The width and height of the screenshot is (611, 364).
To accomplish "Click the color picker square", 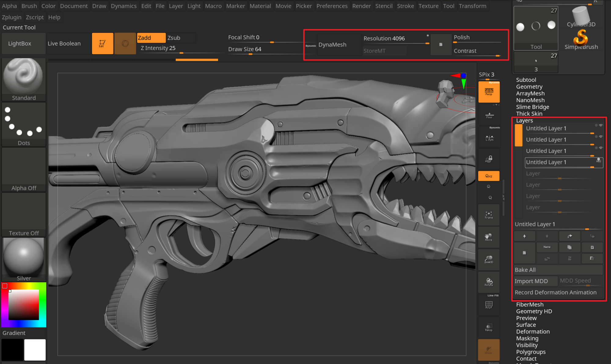I will pos(24,305).
